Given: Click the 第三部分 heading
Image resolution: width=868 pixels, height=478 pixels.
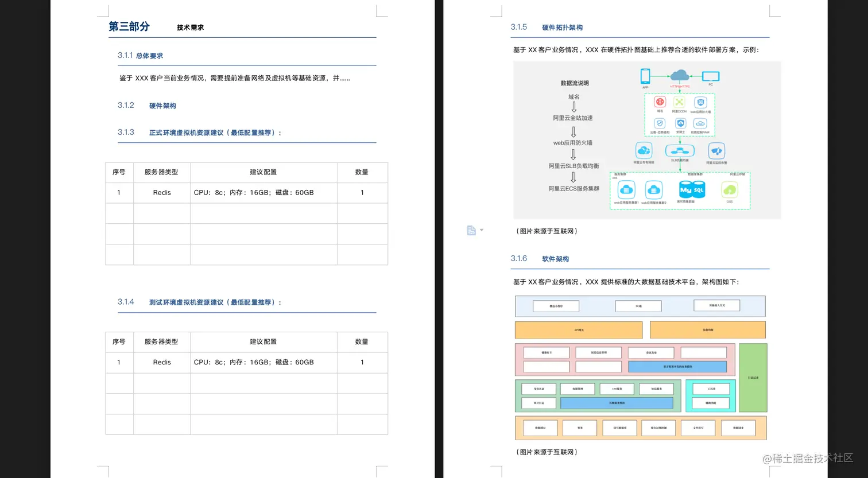Looking at the screenshot, I should [x=129, y=26].
